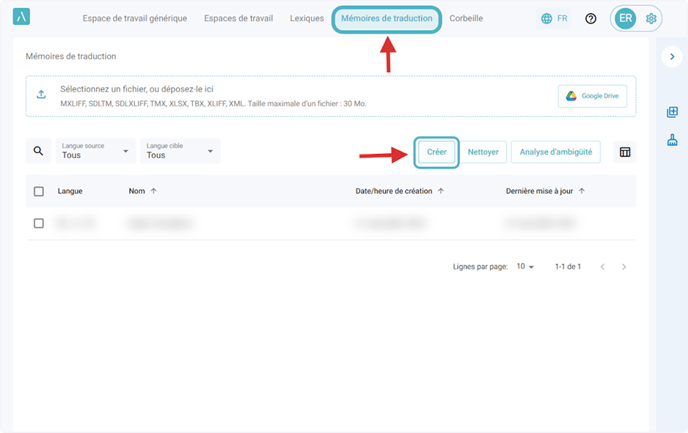Click the upload file icon

pos(41,95)
